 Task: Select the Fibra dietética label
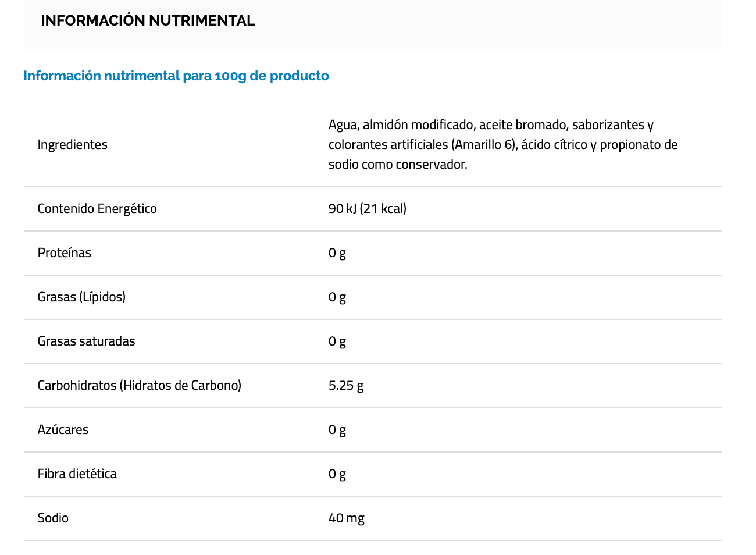point(77,474)
